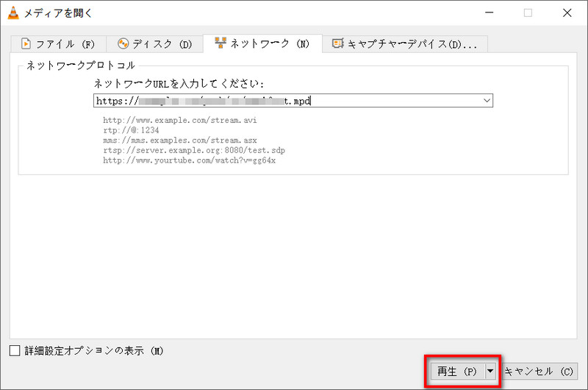Click the ネットワークURLを入力してください label

pyautogui.click(x=179, y=83)
